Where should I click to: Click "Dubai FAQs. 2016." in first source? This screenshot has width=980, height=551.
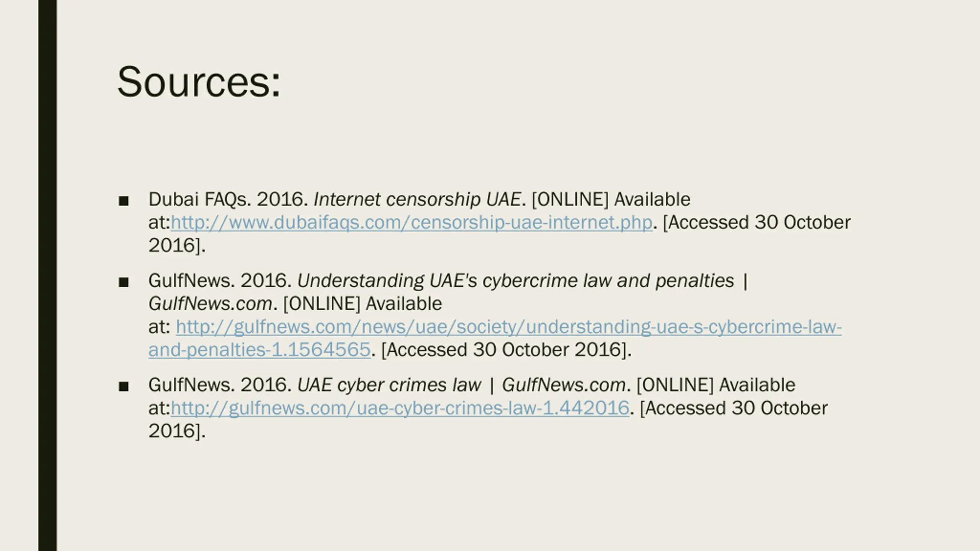[x=229, y=199]
